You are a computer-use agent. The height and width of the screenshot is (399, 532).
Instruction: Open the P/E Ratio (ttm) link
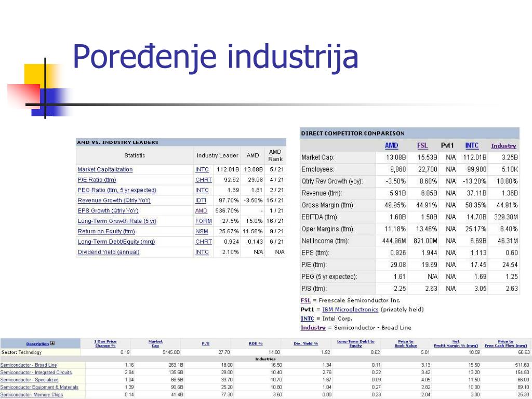[x=97, y=180]
